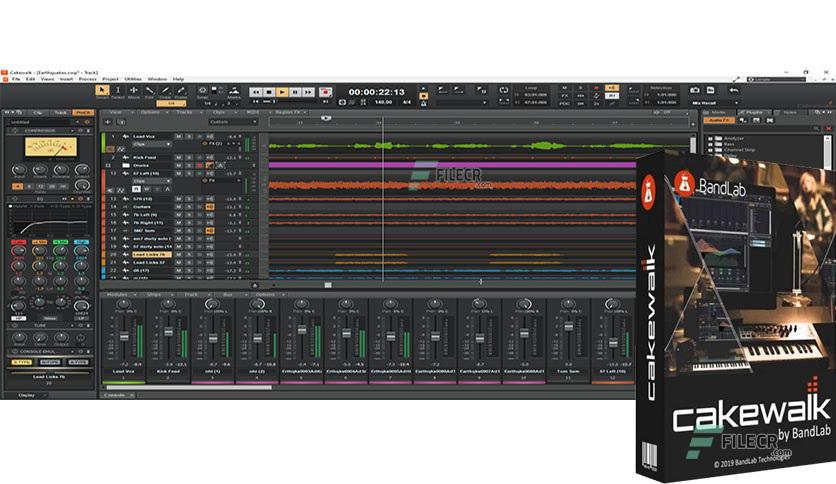Solo the Kick Feed track
This screenshot has height=484, width=836.
pos(189,158)
